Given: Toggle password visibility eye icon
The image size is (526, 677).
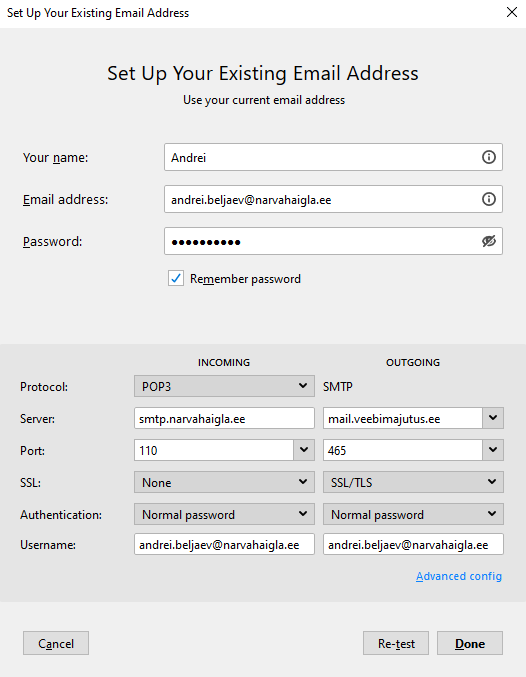Looking at the screenshot, I should click(x=488, y=241).
